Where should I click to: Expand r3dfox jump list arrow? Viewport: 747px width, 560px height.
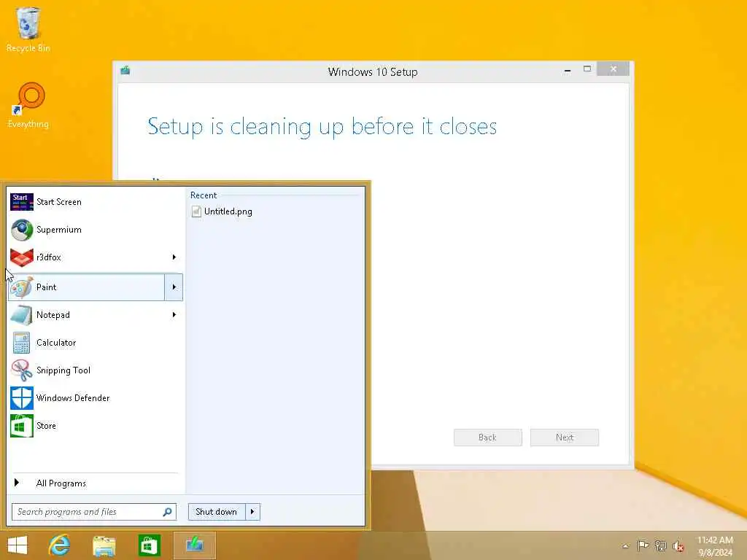click(174, 257)
